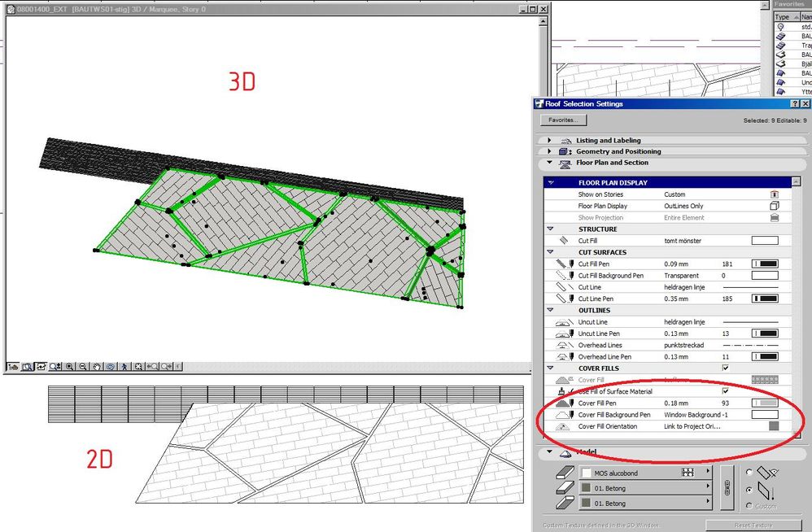Click the Cover Fill Background Pen swatch
Viewport: 812px width, 532px height.
(x=765, y=415)
